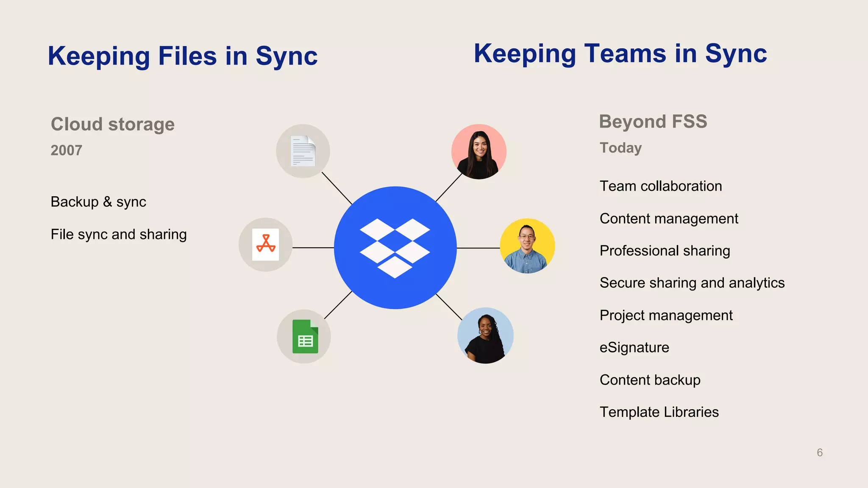Select the green spreadsheet file icon
Screen dimensions: 868x488
tap(304, 336)
